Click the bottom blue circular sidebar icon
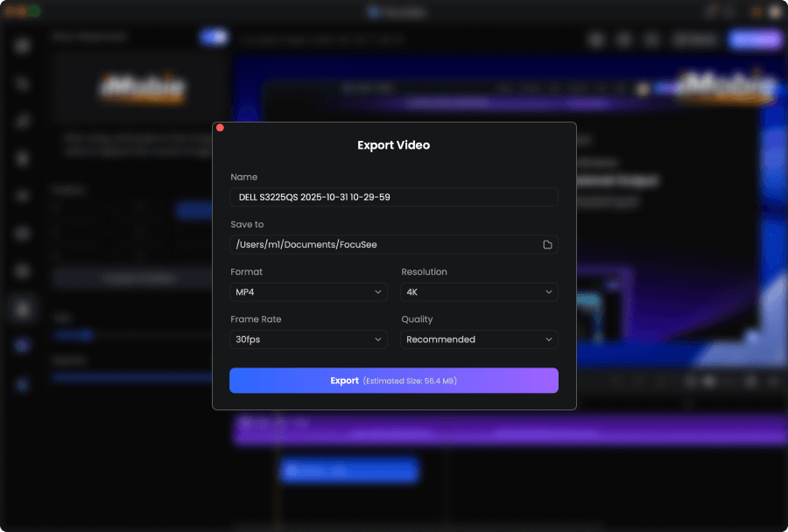Screen dimensions: 788x532 pos(22,384)
